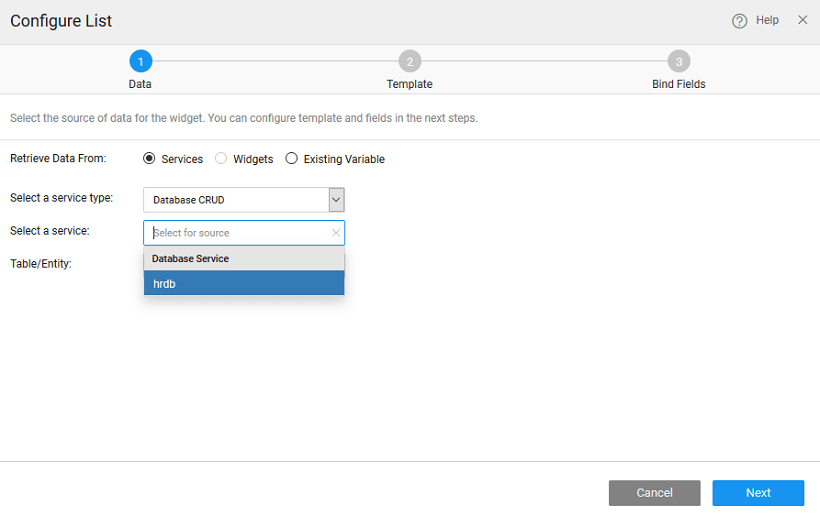Go to the Data step label
This screenshot has width=820, height=516.
[140, 85]
